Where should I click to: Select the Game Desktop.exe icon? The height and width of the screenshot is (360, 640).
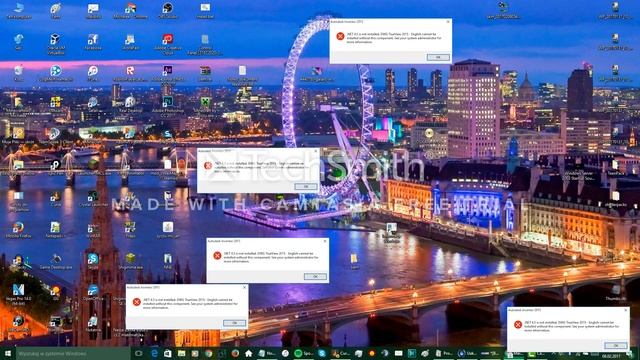point(56,261)
